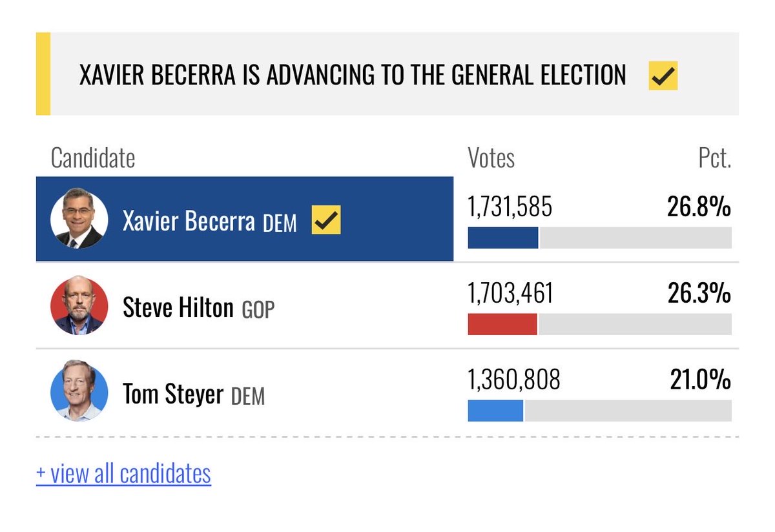The image size is (775, 532).
Task: Click the Votes column header
Action: point(491,158)
